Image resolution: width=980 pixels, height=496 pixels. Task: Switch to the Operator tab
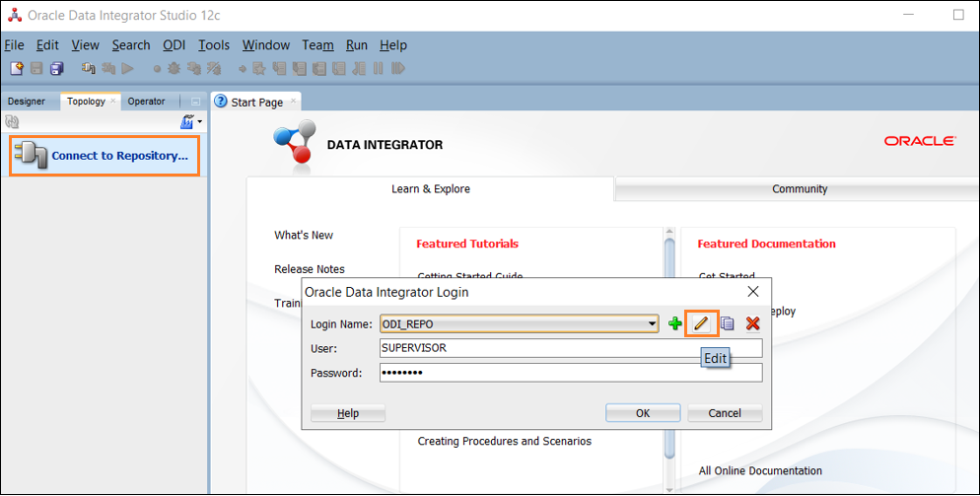[x=146, y=102]
